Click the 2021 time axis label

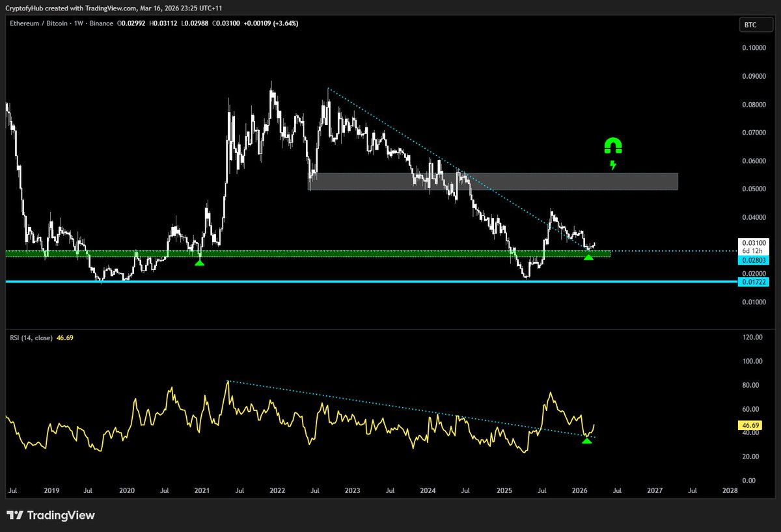point(202,492)
